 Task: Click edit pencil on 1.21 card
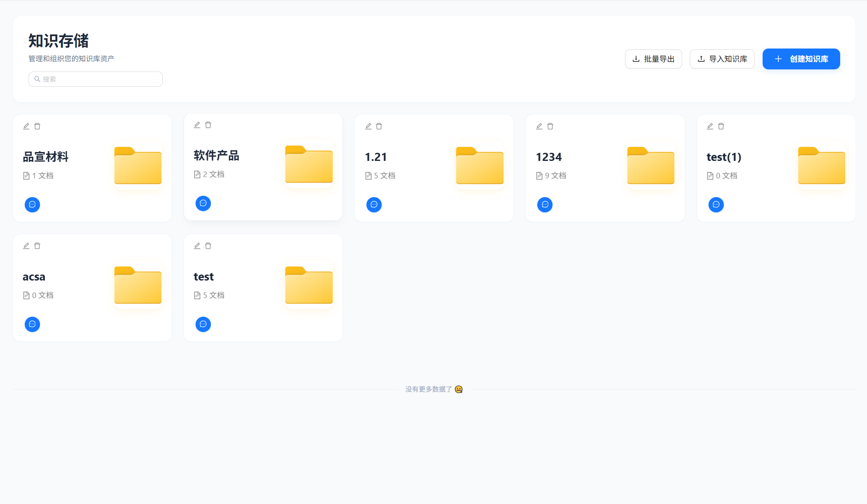click(x=368, y=126)
